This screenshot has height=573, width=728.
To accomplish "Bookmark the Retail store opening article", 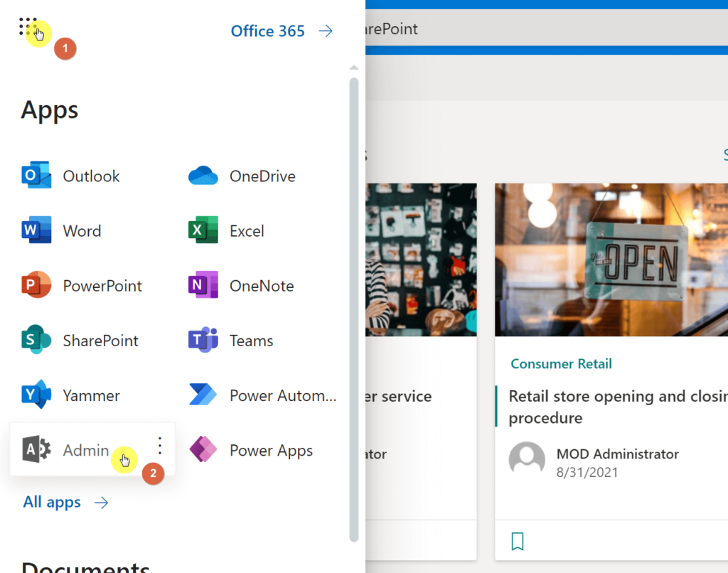I will point(518,542).
